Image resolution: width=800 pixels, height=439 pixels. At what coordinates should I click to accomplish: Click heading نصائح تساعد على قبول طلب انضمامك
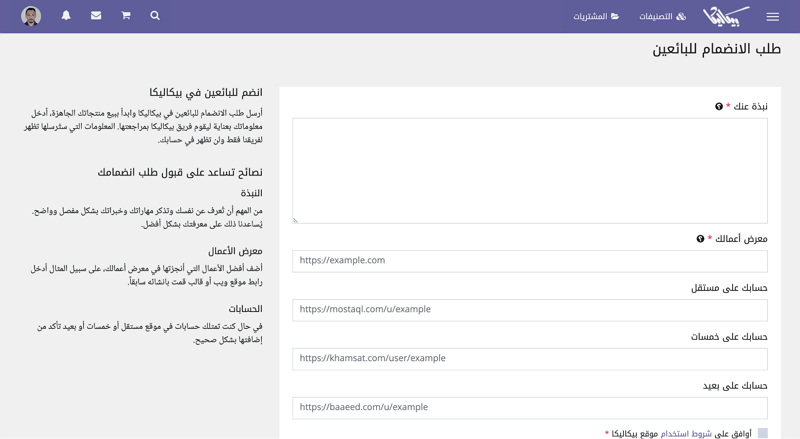coord(180,172)
